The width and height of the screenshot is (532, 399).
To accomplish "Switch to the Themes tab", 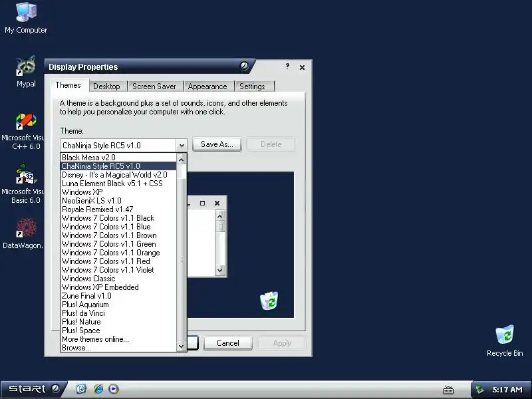I will [68, 85].
